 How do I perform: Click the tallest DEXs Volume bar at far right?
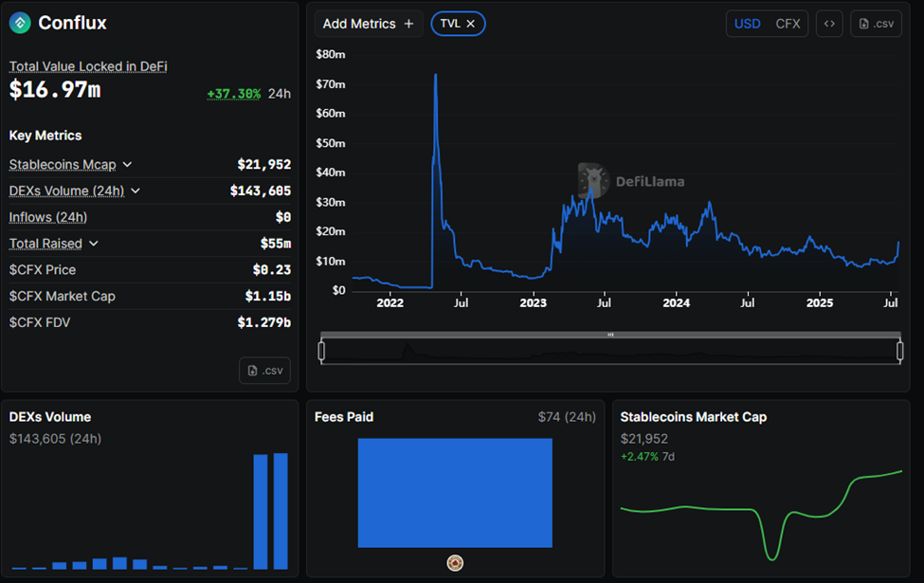pyautogui.click(x=281, y=511)
